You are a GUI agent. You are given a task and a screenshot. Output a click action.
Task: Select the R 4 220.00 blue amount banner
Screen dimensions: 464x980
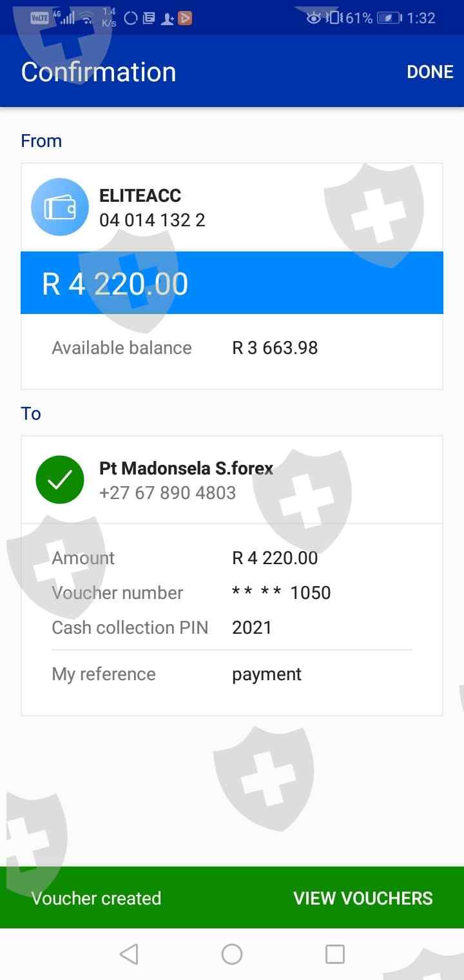pyautogui.click(x=231, y=283)
